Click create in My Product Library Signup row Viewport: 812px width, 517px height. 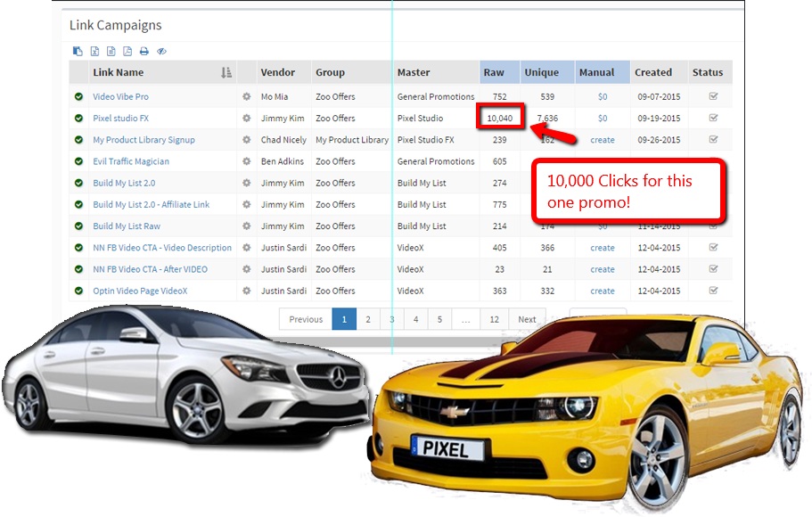(x=603, y=140)
